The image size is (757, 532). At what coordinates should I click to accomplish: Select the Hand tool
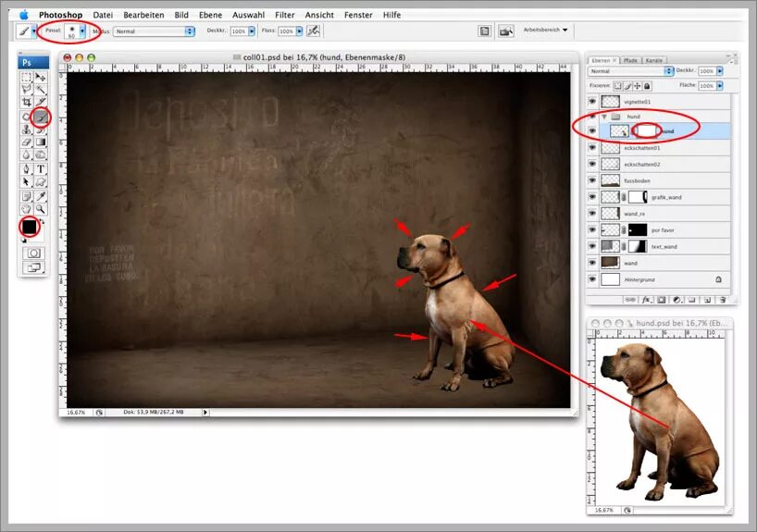[x=26, y=209]
